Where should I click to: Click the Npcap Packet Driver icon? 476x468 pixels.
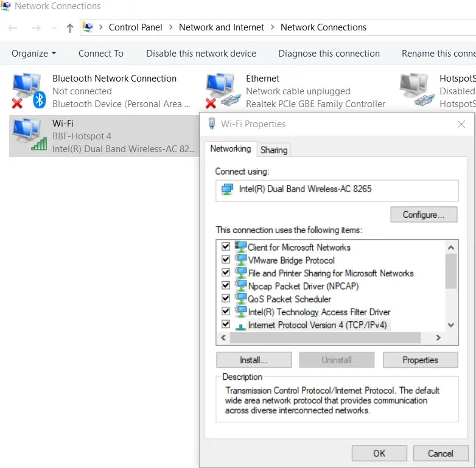click(x=240, y=285)
